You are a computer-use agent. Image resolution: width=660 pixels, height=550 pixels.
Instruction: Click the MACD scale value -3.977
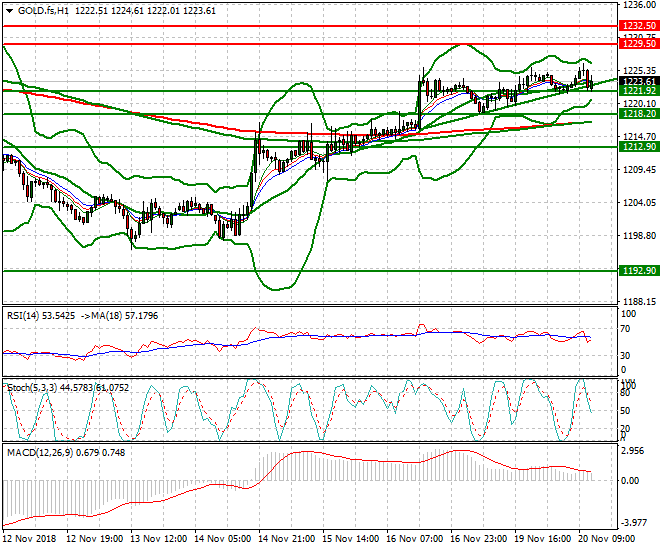634,523
